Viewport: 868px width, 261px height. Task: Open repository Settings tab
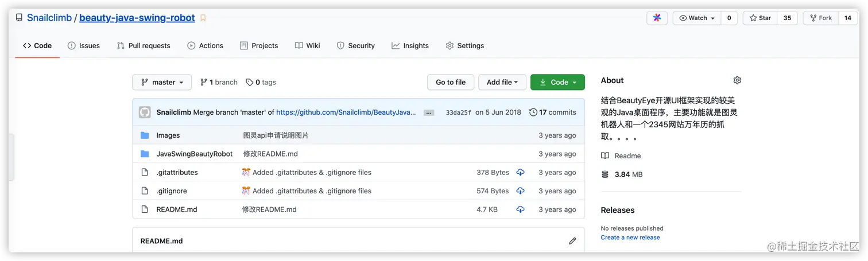[x=465, y=45]
